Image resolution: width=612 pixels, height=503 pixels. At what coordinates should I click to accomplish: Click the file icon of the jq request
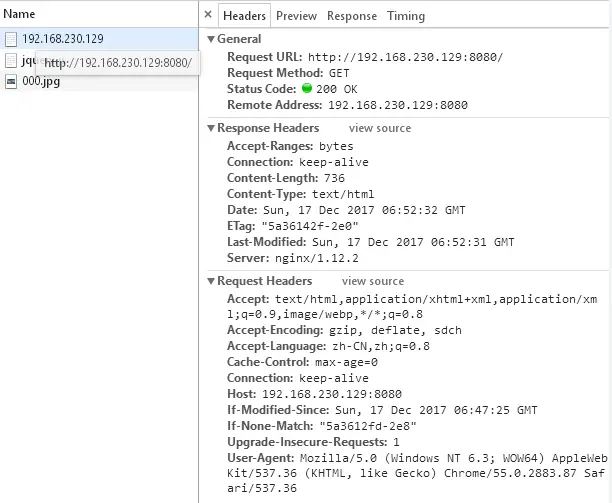11,60
